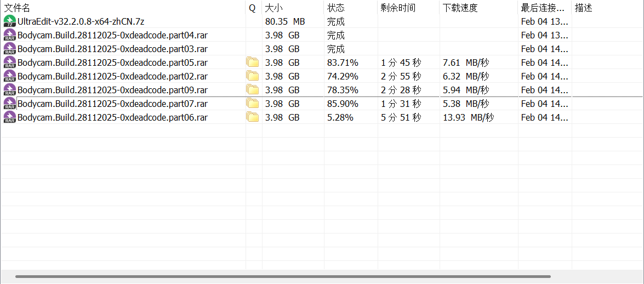Click the RAR icon for part03.rar
Image resolution: width=644 pixels, height=284 pixels.
pyautogui.click(x=9, y=49)
